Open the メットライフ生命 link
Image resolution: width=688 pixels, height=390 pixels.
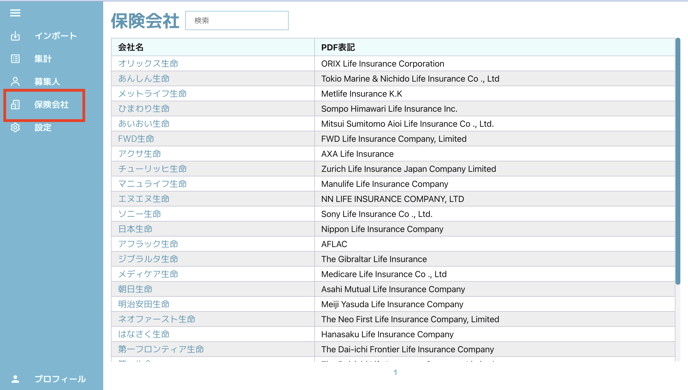click(x=152, y=93)
